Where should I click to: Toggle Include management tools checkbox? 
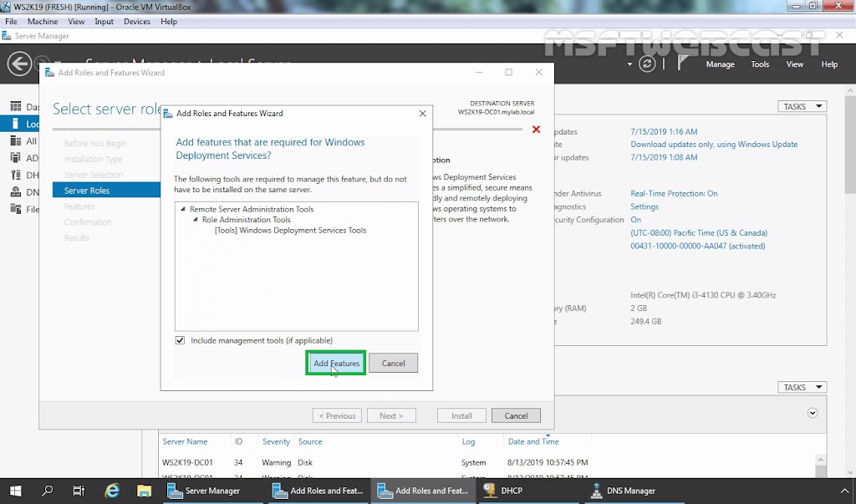click(181, 340)
